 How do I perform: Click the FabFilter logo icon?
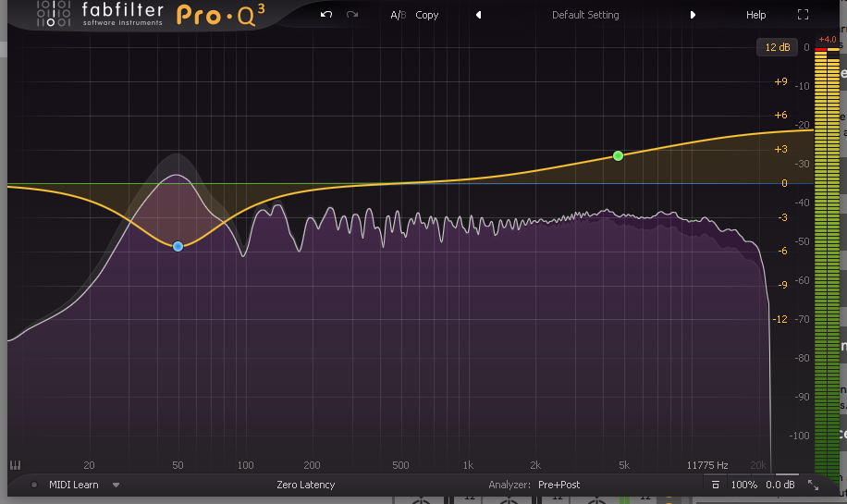[53, 14]
